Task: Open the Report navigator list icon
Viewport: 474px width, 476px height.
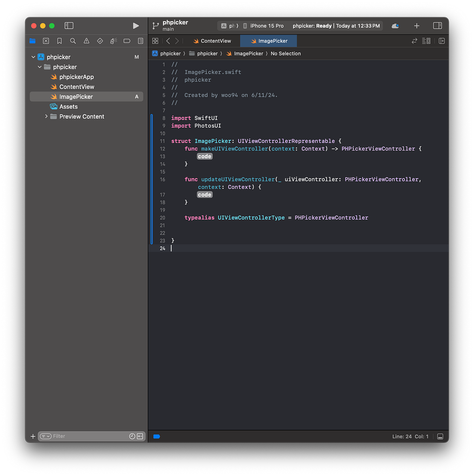Action: tap(140, 41)
